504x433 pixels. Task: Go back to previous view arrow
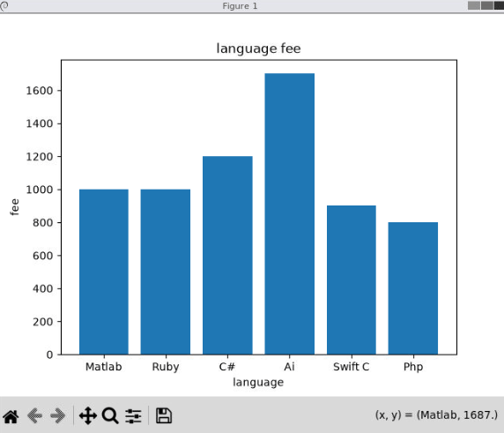(x=34, y=415)
